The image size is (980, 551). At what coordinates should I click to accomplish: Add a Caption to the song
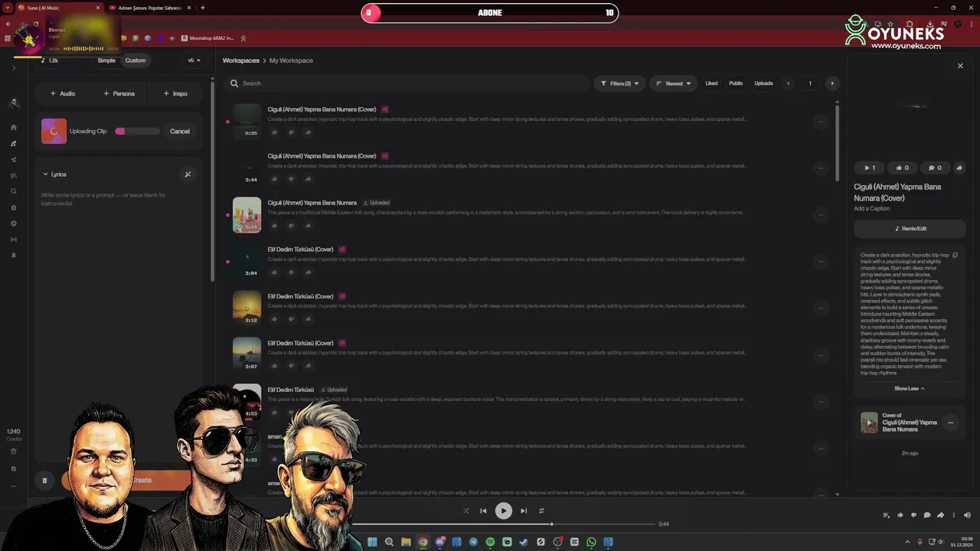click(872, 209)
